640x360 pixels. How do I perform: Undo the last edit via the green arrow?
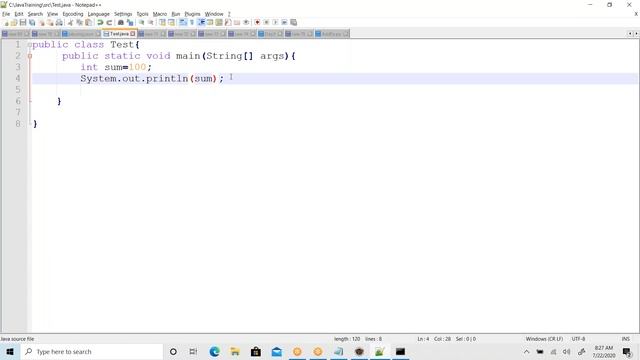[x=100, y=22]
